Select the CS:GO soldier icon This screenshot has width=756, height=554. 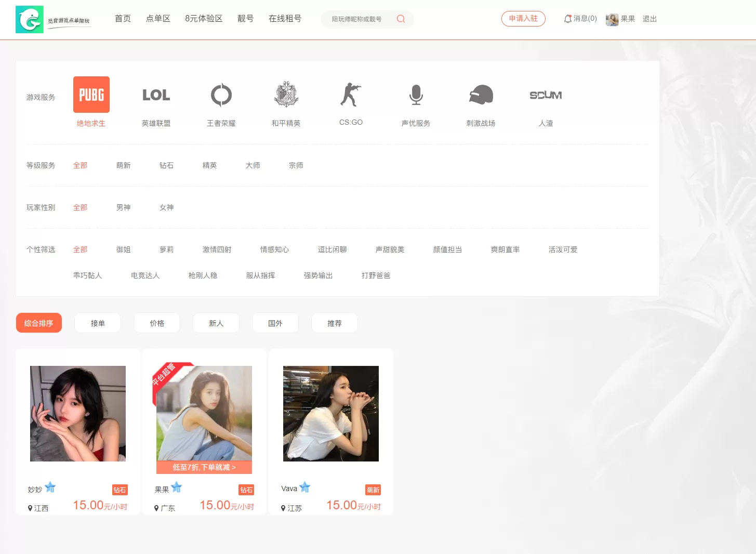click(x=351, y=95)
